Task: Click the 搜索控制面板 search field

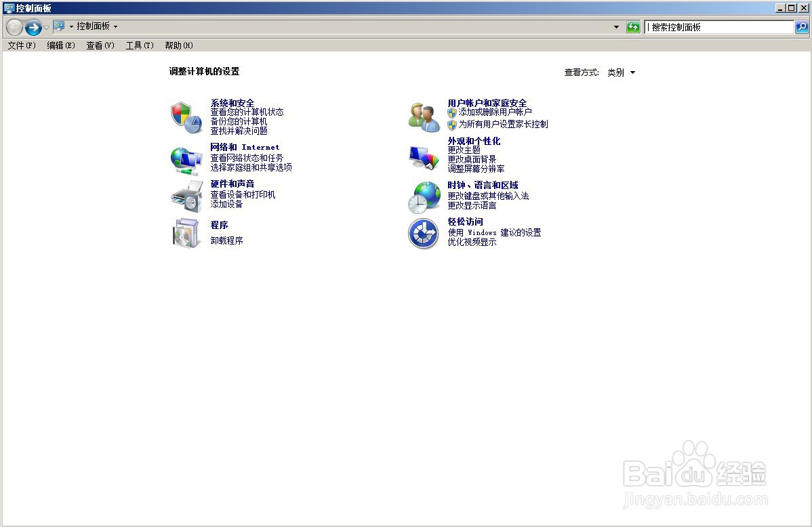Action: tap(719, 27)
